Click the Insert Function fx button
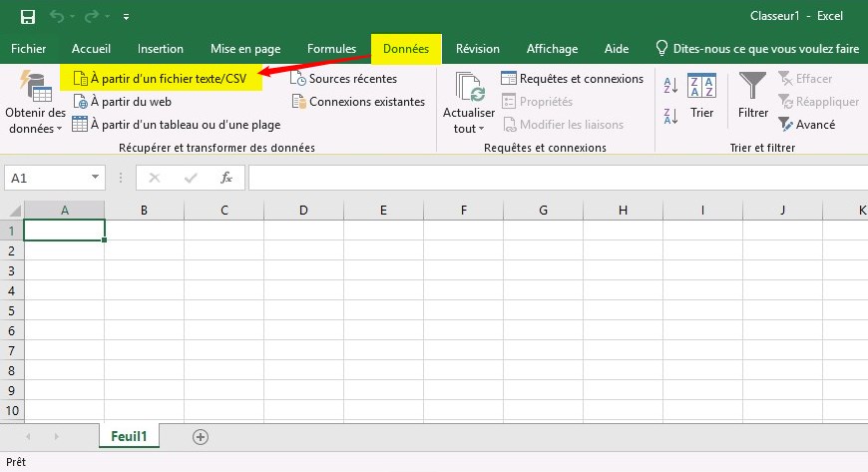The image size is (868, 472). 226,178
